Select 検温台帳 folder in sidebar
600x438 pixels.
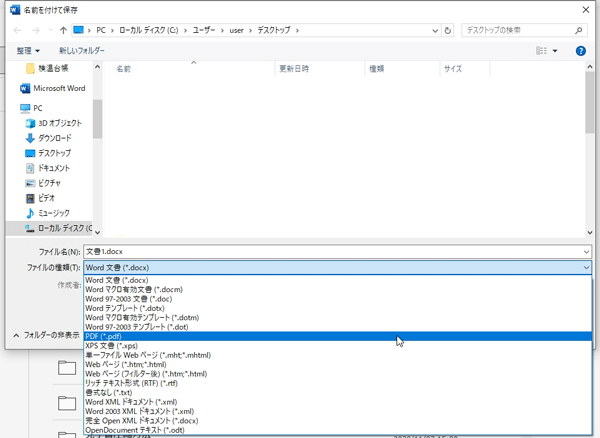pyautogui.click(x=47, y=68)
